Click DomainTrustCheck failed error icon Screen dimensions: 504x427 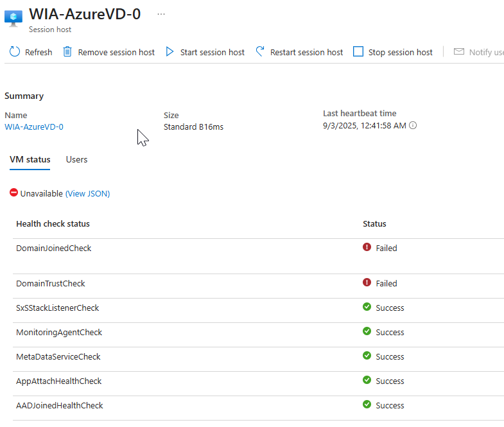(x=367, y=283)
